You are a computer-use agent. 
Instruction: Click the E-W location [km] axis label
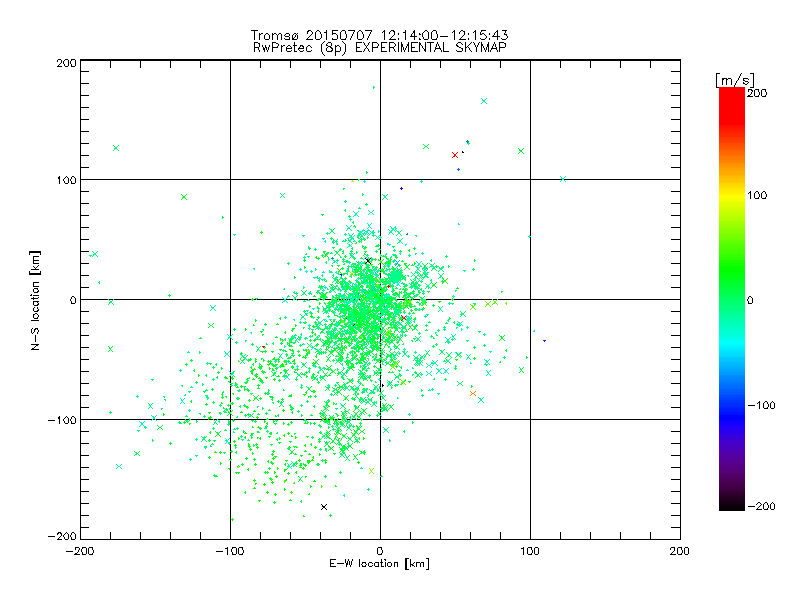tap(379, 564)
